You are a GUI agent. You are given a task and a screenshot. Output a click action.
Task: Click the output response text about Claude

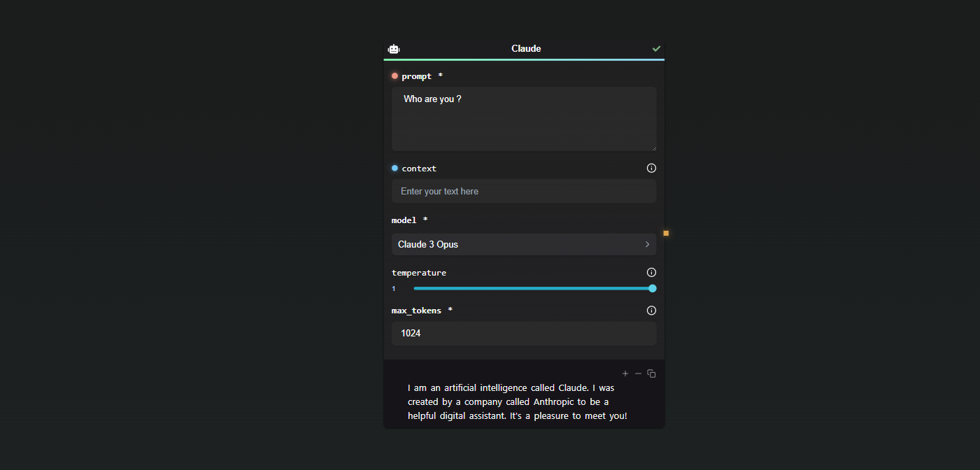pos(518,401)
